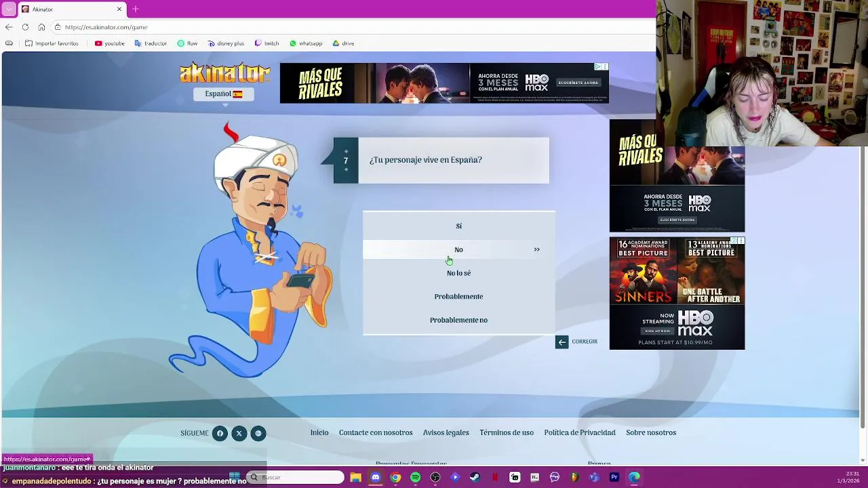Open FL Studio from the taskbar
Viewport: 868px width, 488px height.
point(574,477)
